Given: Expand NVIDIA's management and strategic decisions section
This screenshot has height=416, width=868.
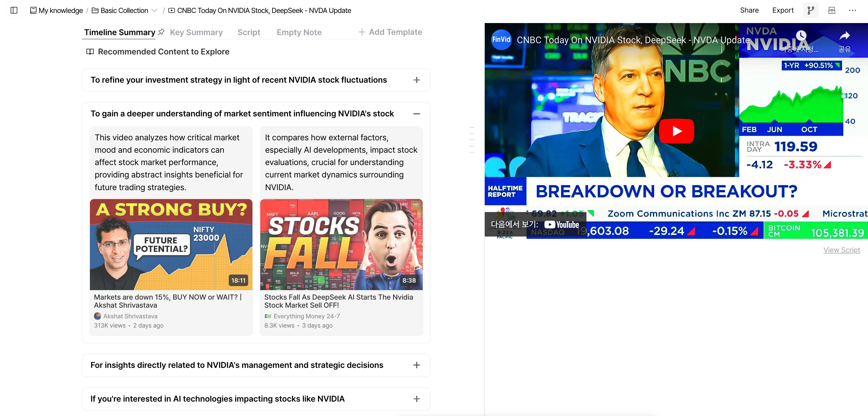Looking at the screenshot, I should click(x=416, y=365).
